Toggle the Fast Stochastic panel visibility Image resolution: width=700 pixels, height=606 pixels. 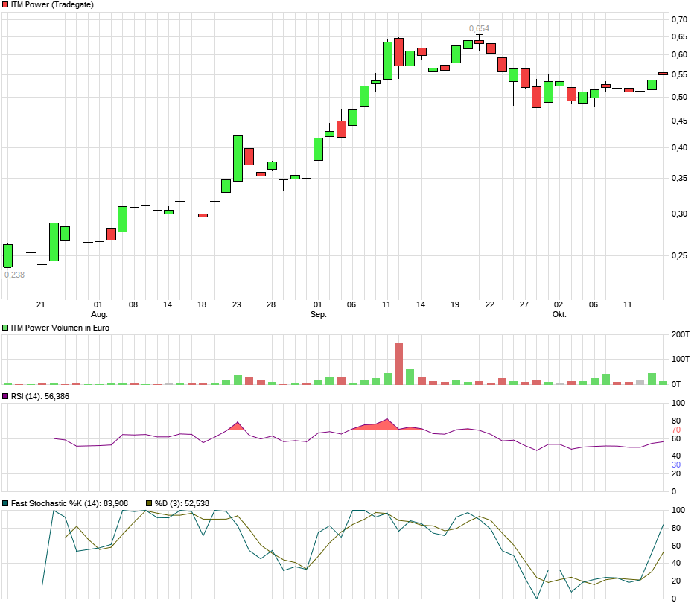[x=5, y=503]
